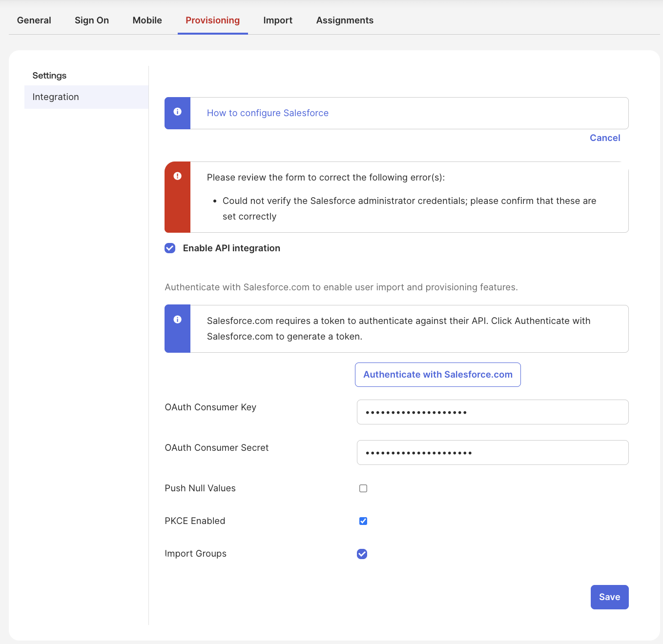Viewport: 663px width, 644px height.
Task: Uncheck Enable API integration
Action: coord(170,248)
